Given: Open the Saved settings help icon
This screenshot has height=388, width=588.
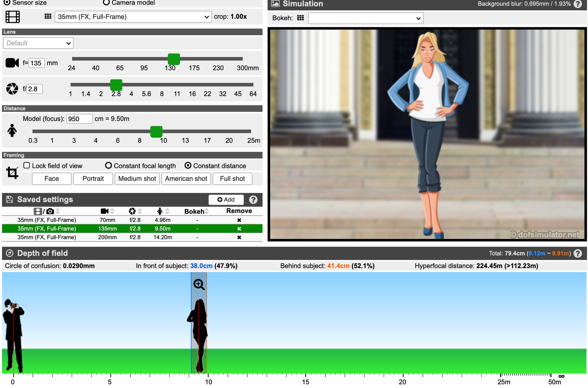Looking at the screenshot, I should 253,200.
